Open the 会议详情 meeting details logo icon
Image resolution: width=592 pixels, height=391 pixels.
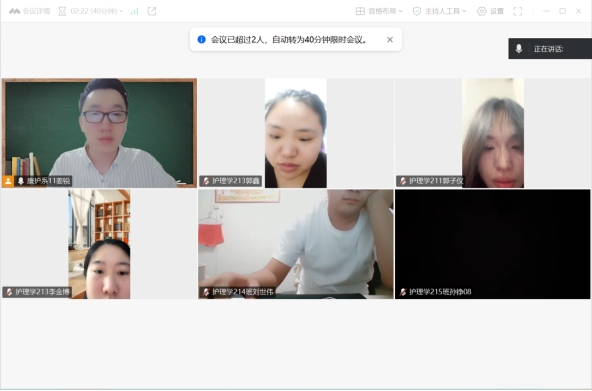pos(14,11)
